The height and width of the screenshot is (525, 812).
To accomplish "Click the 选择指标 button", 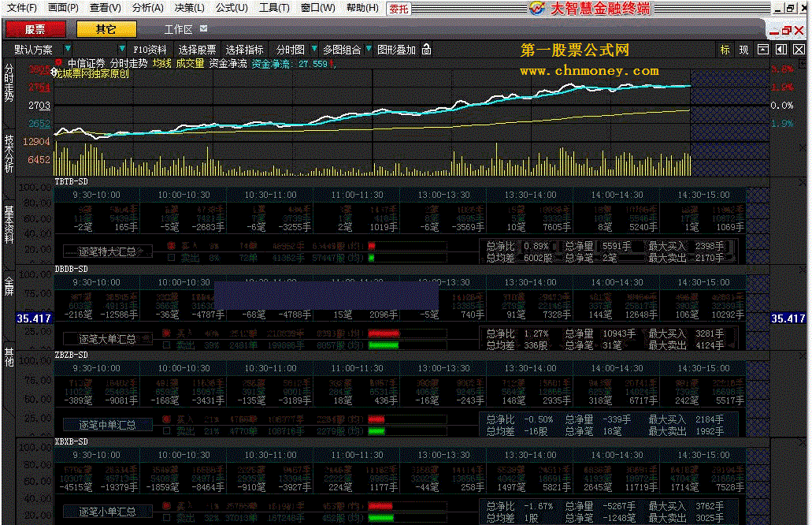I will [244, 50].
